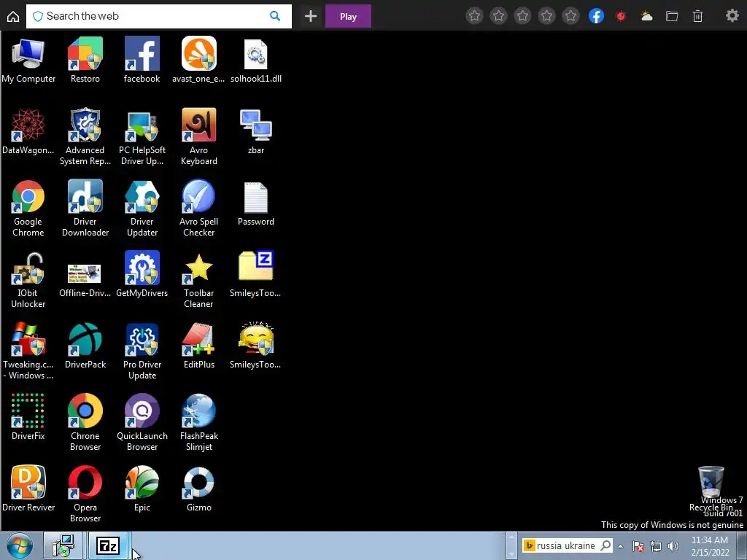Select the Pro Driver Update icon

(142, 340)
